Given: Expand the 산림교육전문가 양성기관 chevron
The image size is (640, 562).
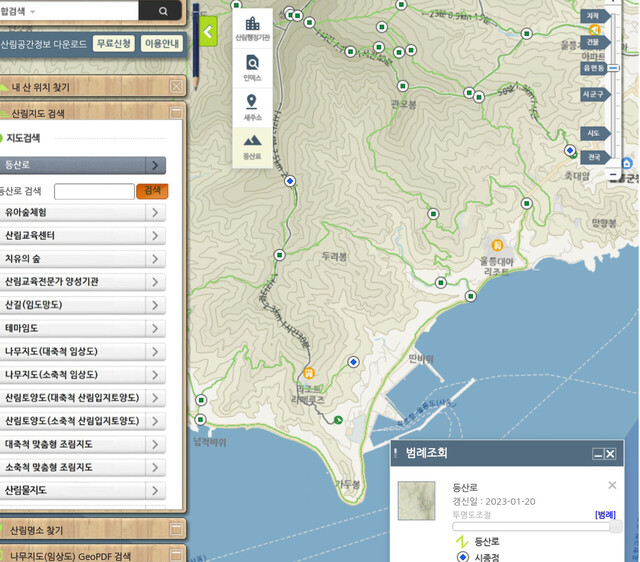Looking at the screenshot, I should coord(155,282).
